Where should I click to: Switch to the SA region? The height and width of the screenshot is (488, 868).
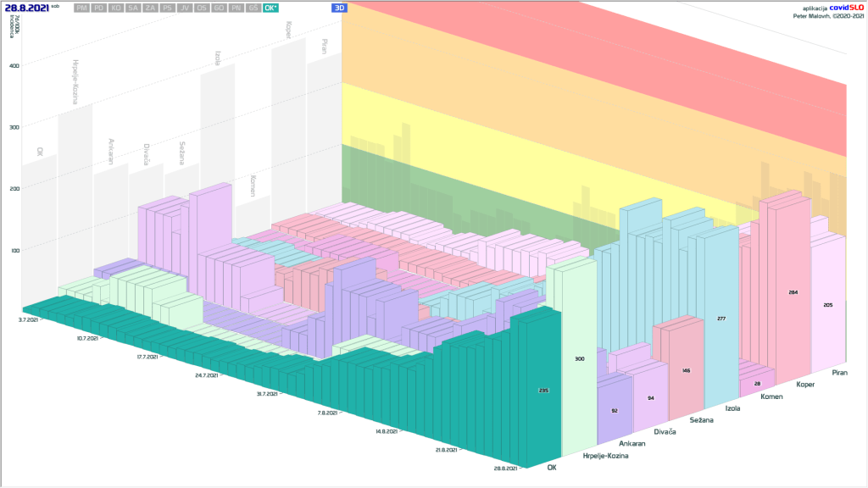[133, 8]
